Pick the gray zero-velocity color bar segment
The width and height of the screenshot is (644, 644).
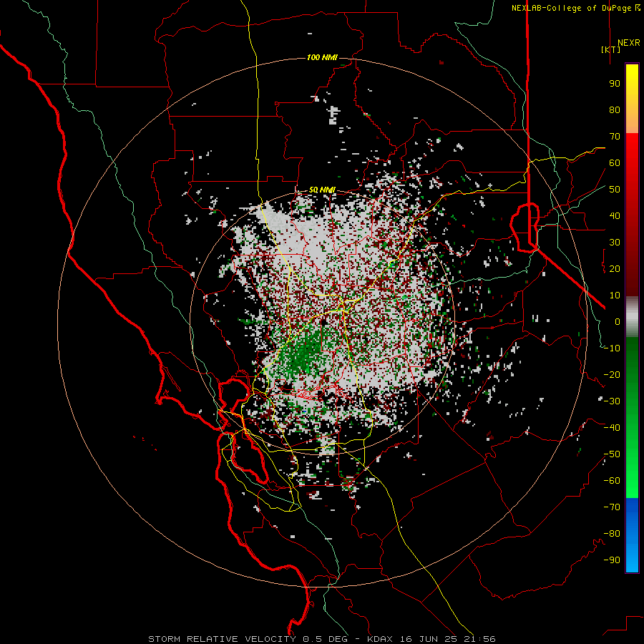click(x=632, y=317)
